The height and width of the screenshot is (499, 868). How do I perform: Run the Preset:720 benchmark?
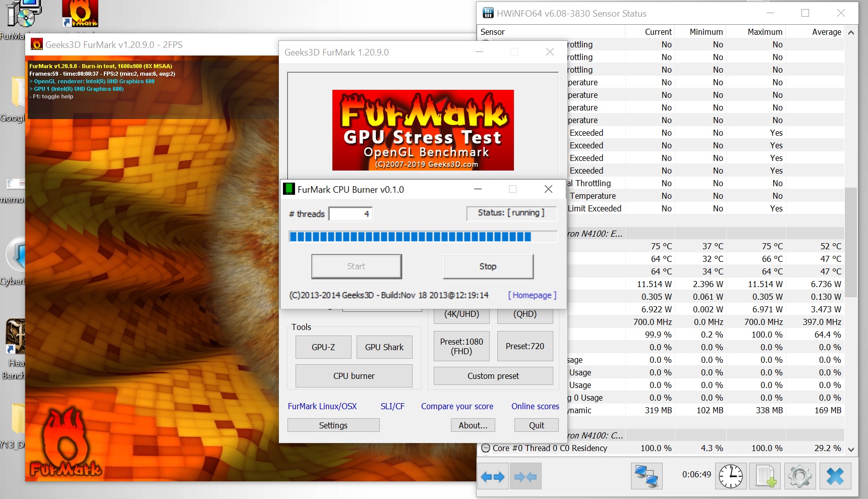[x=525, y=346]
